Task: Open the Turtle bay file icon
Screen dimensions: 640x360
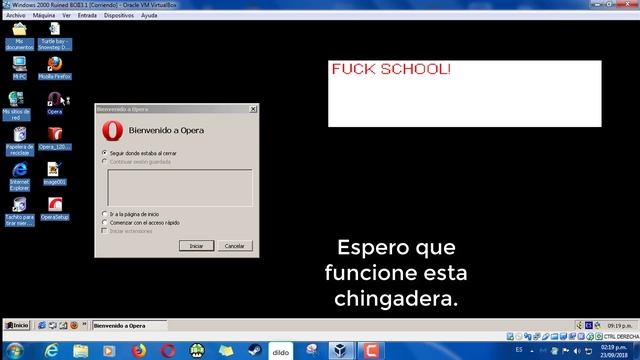Action: click(55, 36)
